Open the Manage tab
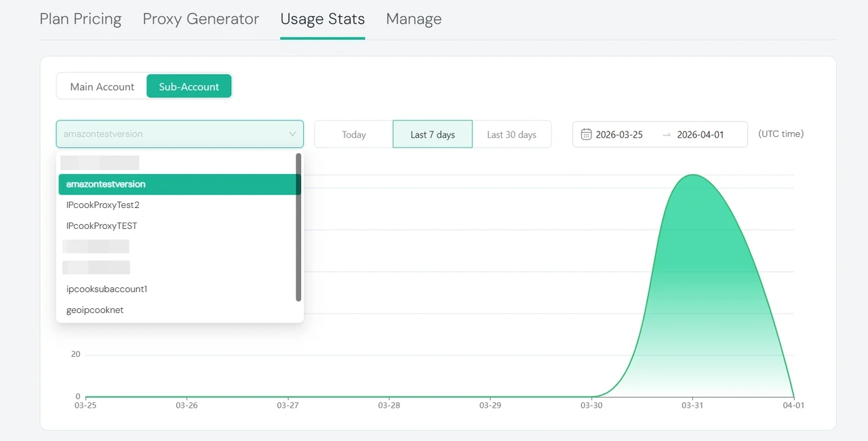The image size is (868, 441). [414, 19]
